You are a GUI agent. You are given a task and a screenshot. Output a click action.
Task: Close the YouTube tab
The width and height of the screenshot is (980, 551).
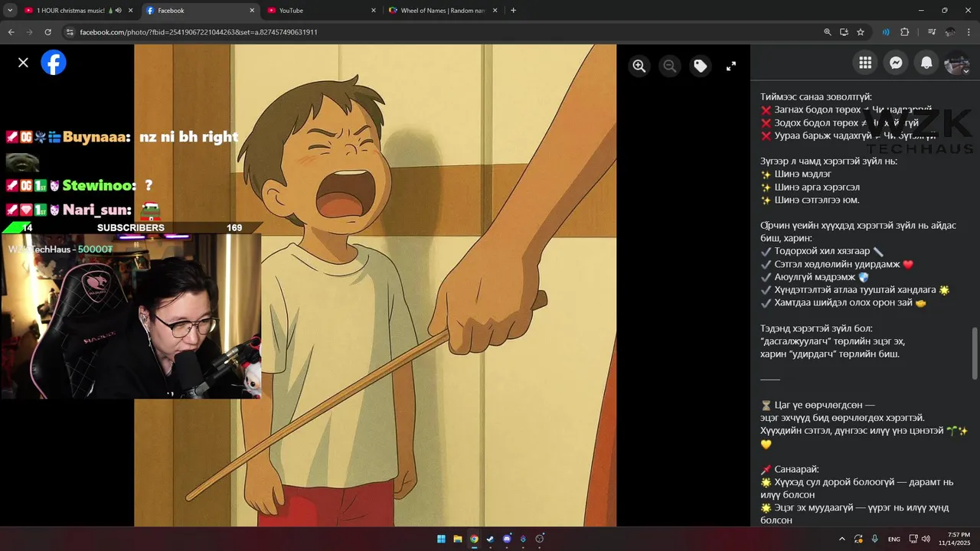point(374,11)
